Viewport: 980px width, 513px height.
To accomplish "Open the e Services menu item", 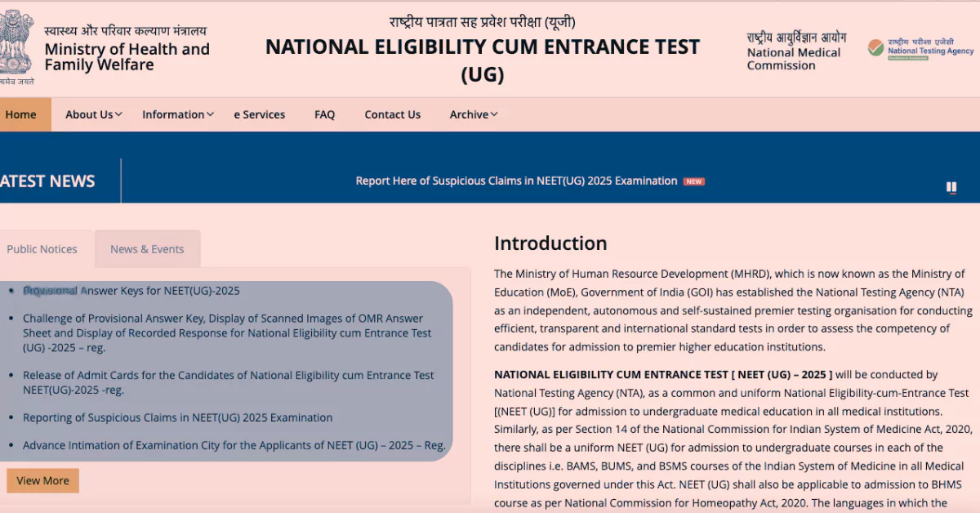I will [260, 114].
